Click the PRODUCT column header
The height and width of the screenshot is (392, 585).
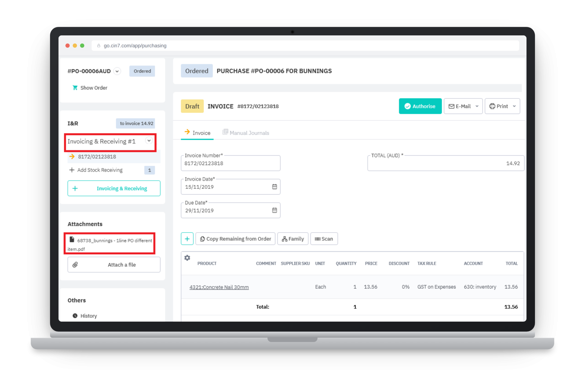click(207, 263)
